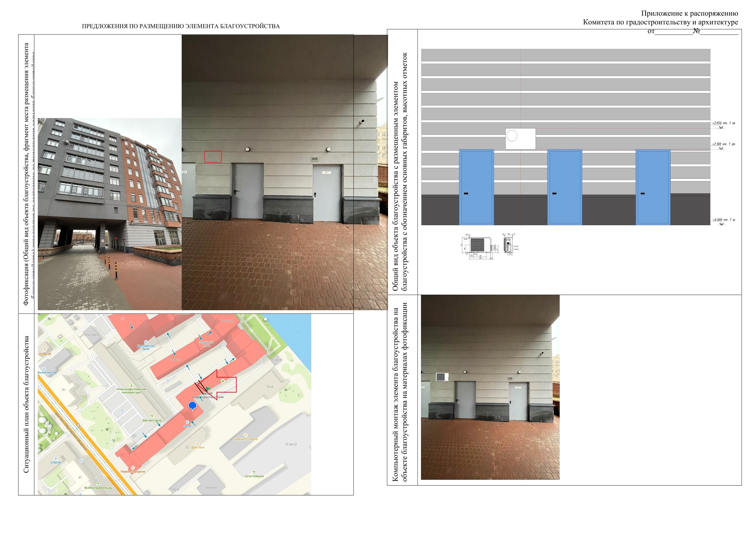Select the Дом Лета pin on the map
The width and height of the screenshot is (756, 535).
[x=198, y=446]
